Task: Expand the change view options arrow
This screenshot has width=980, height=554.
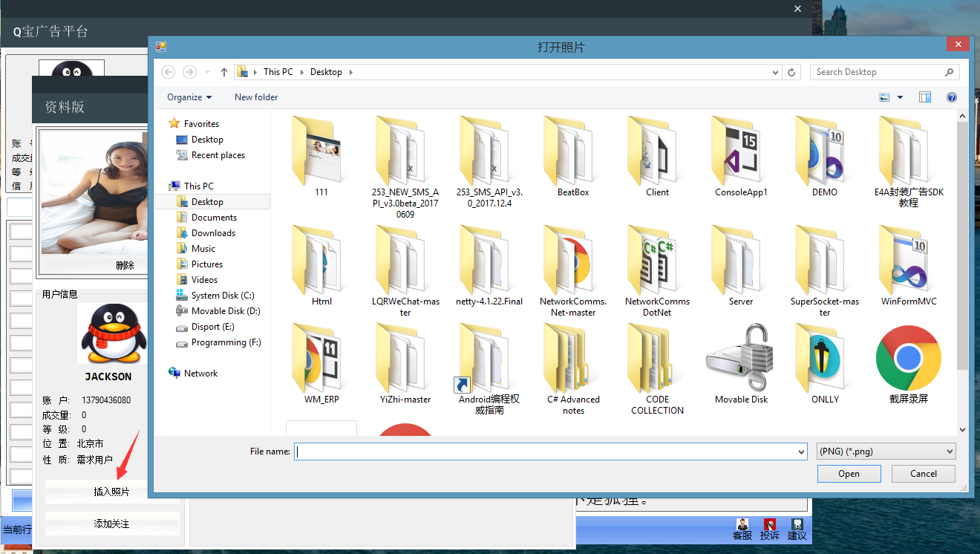Action: tap(901, 97)
